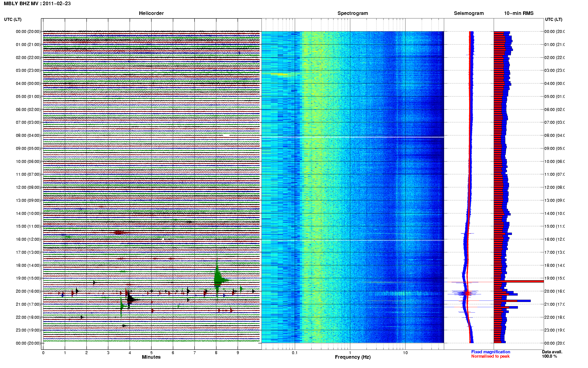Click the 'Data avail.' label
The height and width of the screenshot is (368, 588).
pyautogui.click(x=552, y=352)
